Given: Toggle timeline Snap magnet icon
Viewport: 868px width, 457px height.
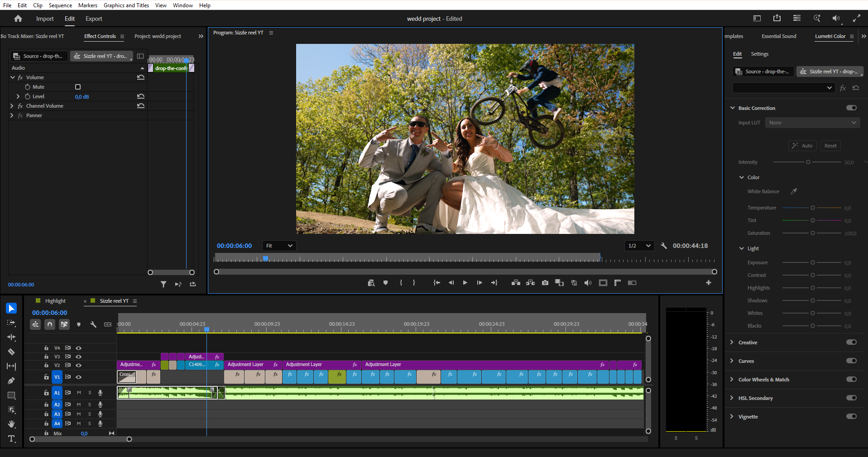Looking at the screenshot, I should 50,324.
